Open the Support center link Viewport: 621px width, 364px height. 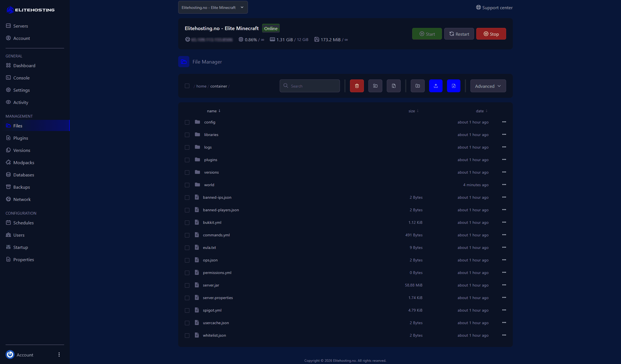click(x=494, y=8)
